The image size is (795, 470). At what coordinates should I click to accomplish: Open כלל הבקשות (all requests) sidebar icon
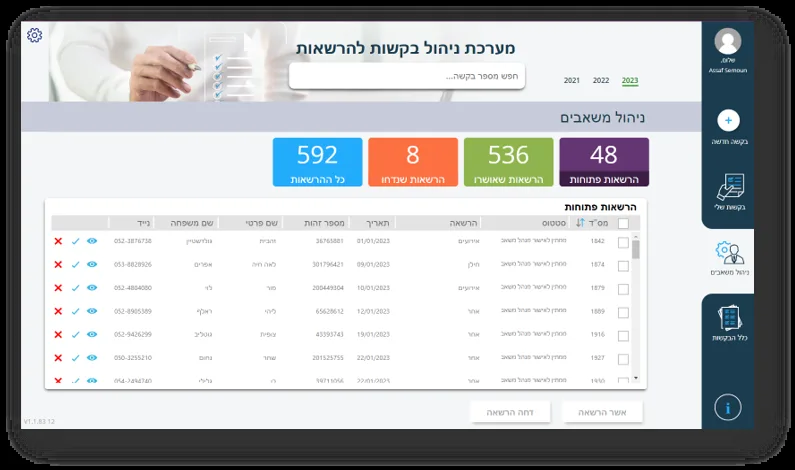pos(730,318)
